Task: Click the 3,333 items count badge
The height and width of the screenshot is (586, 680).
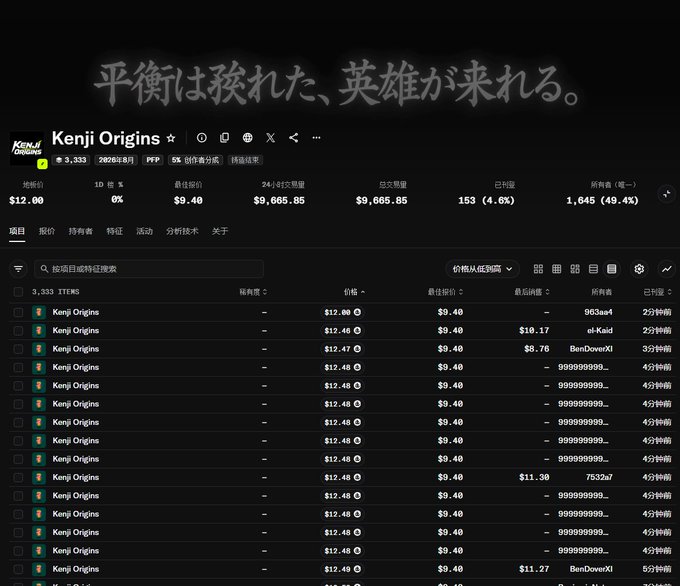Action: coord(71,160)
